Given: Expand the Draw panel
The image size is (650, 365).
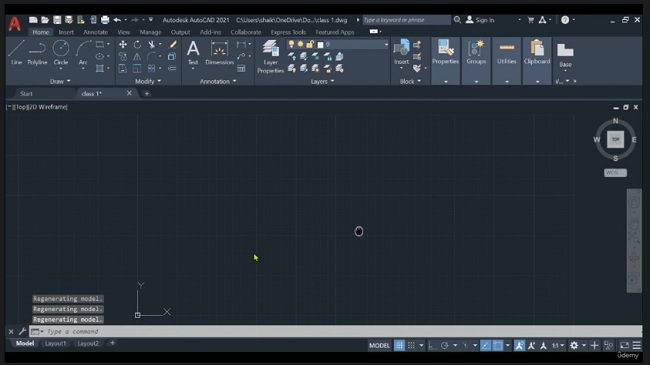Looking at the screenshot, I should (x=60, y=81).
